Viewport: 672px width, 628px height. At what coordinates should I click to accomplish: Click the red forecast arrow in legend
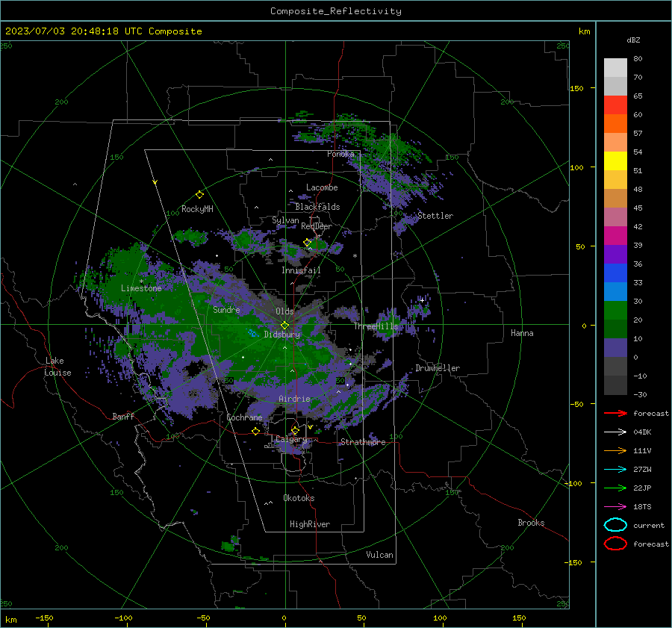(x=615, y=413)
